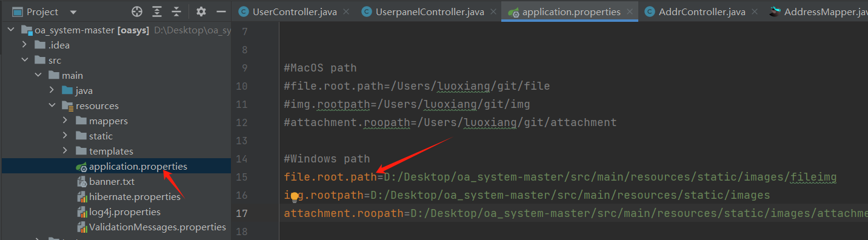The width and height of the screenshot is (868, 240).
Task: Hide the Project tool window with the minus icon
Action: click(x=221, y=12)
